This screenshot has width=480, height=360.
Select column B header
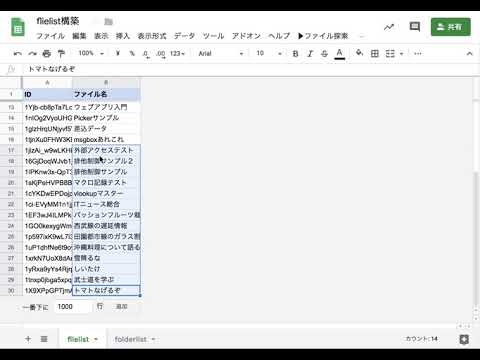coord(106,82)
